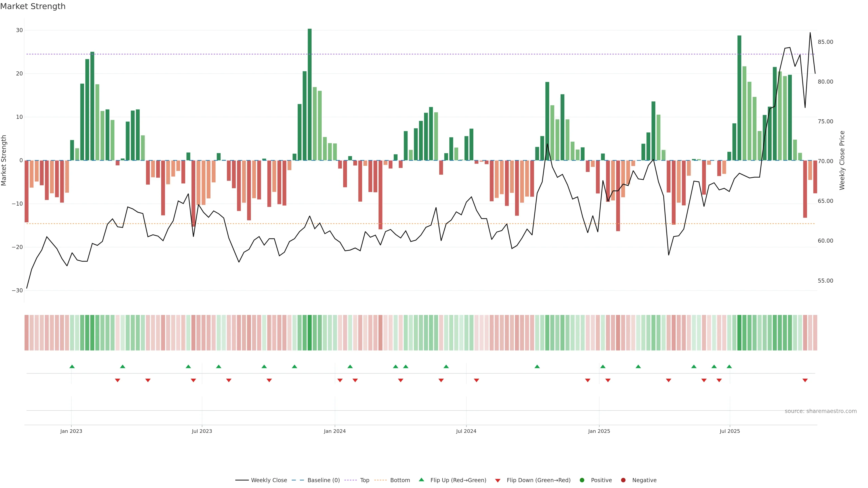Click the last red flip-down marker
The image size is (868, 488).
805,380
